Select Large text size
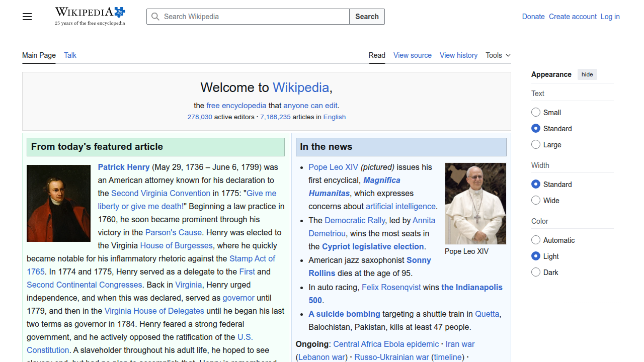Screen dimensions: 644x362 (x=536, y=144)
